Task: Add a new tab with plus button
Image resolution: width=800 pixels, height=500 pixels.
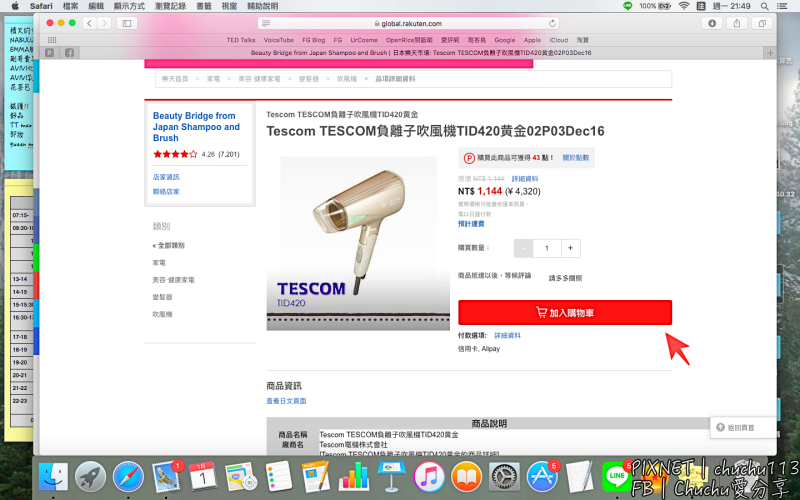Action: pyautogui.click(x=770, y=53)
